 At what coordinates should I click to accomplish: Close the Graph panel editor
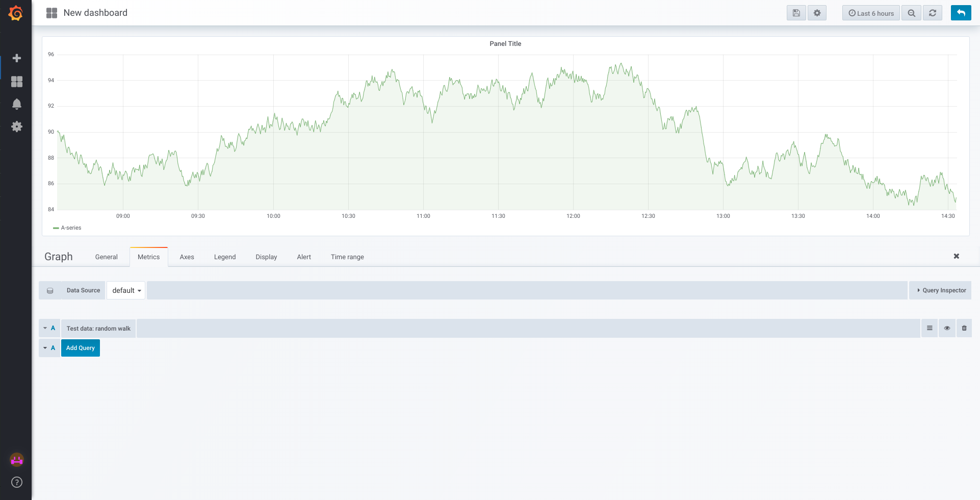956,256
